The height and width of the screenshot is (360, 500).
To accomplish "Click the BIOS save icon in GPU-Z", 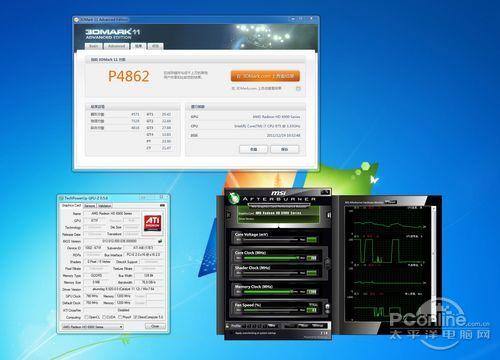I will 160,241.
